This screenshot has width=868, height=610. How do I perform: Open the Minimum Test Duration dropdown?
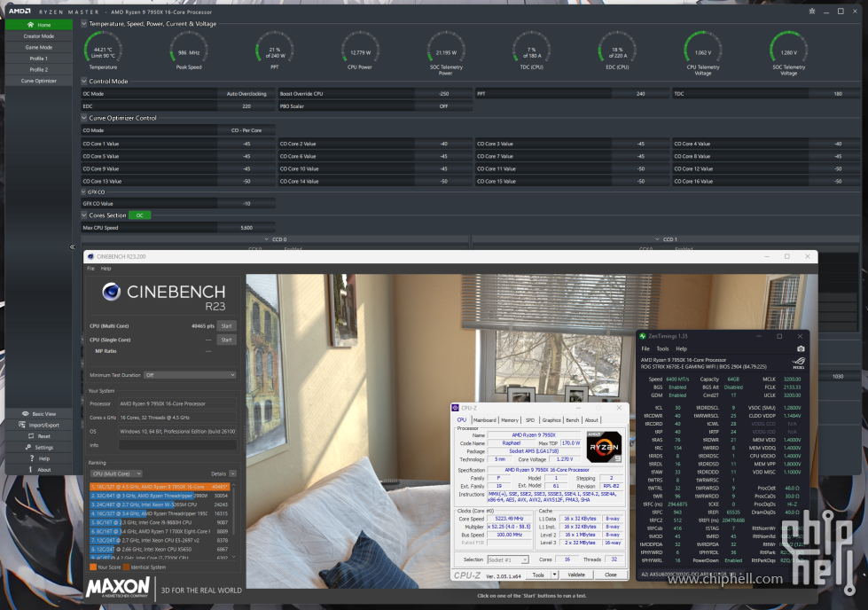pyautogui.click(x=190, y=375)
